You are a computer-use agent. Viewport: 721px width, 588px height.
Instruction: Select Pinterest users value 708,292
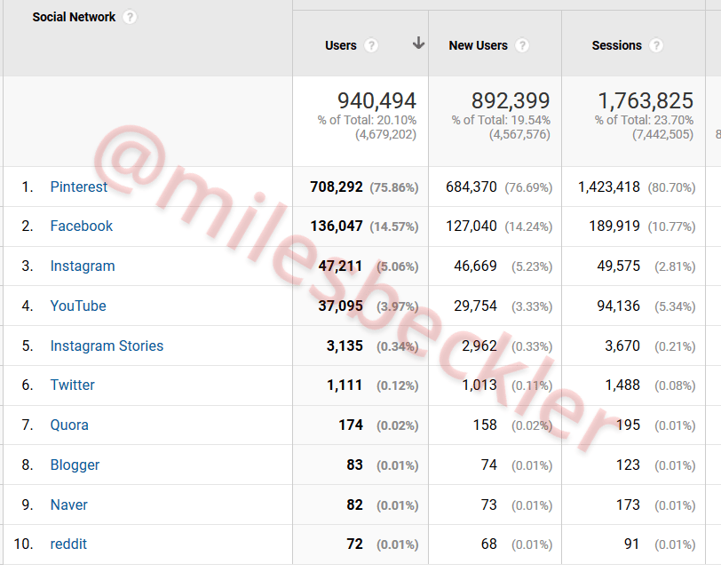coord(337,187)
